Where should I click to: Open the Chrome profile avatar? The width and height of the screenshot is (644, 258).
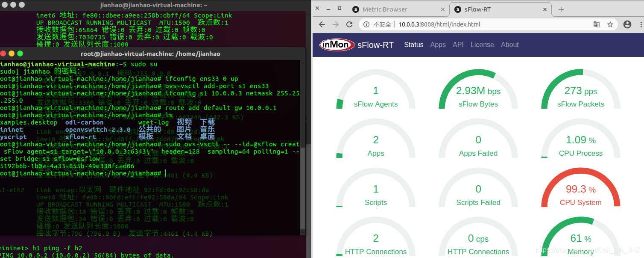coord(627,24)
